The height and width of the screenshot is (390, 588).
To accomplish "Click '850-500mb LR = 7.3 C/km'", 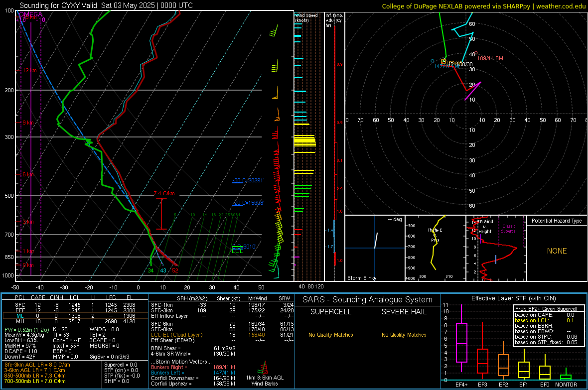I will coord(35,376).
